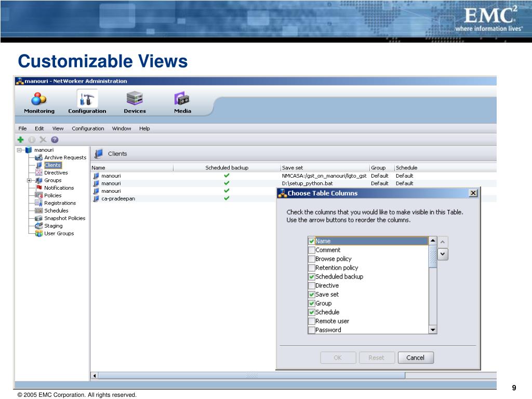The width and height of the screenshot is (532, 399).
Task: Click the Delete X toolbar icon
Action: (x=43, y=139)
